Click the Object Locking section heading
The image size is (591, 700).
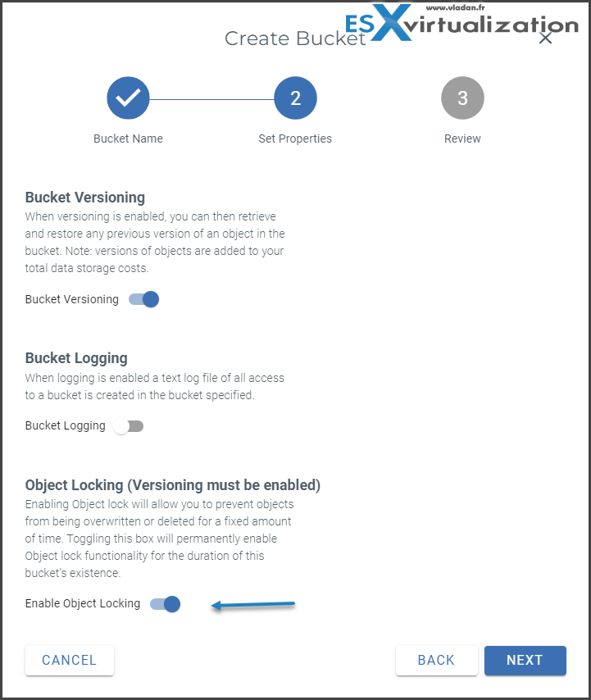(x=173, y=484)
